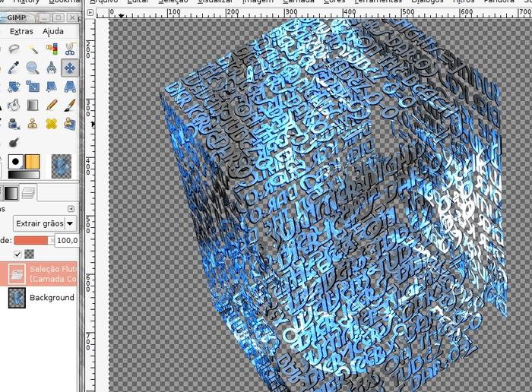Open the Diálogos menu in image window
This screenshot has height=392, width=532.
pos(427,2)
